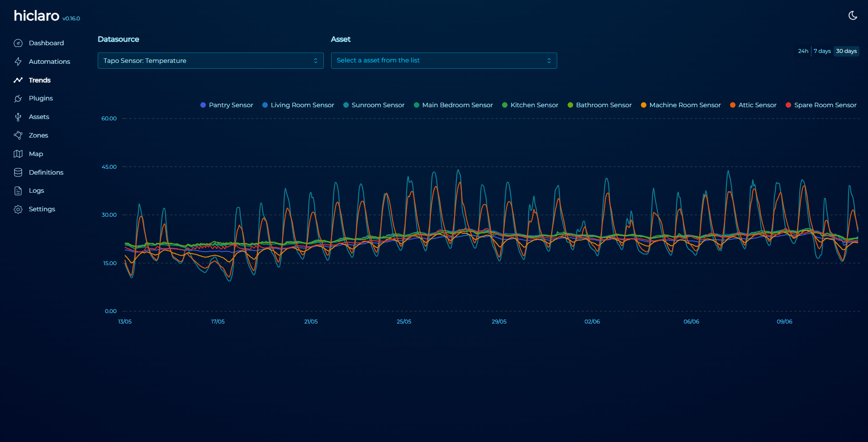Click the Datasource dropdown chevron arrows
Viewport: 868px width, 442px height.
tap(316, 61)
